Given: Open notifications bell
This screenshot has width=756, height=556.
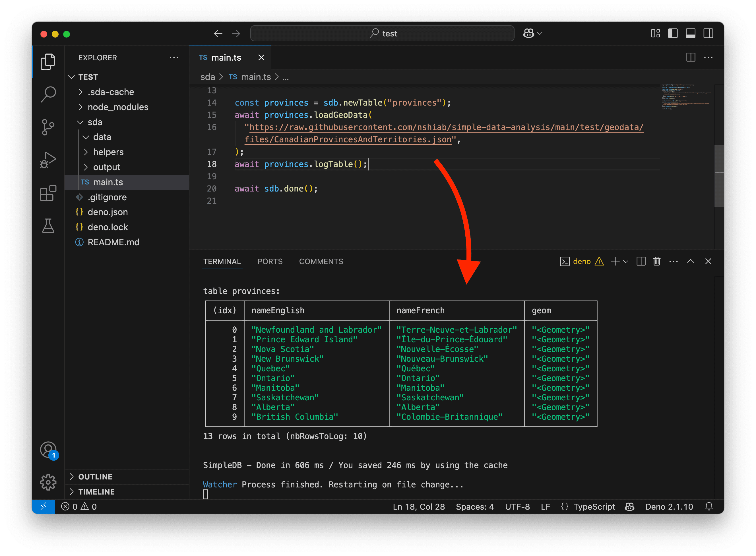Looking at the screenshot, I should tap(709, 506).
